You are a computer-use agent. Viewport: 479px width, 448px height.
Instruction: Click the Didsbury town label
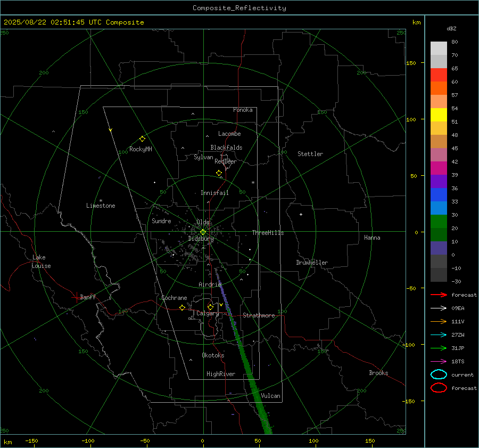pos(201,239)
